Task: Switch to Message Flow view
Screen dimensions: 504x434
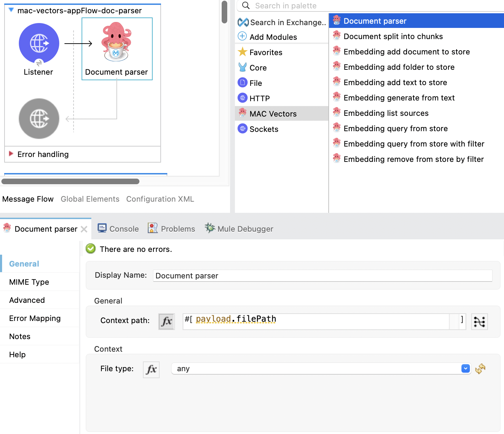Action: point(28,199)
